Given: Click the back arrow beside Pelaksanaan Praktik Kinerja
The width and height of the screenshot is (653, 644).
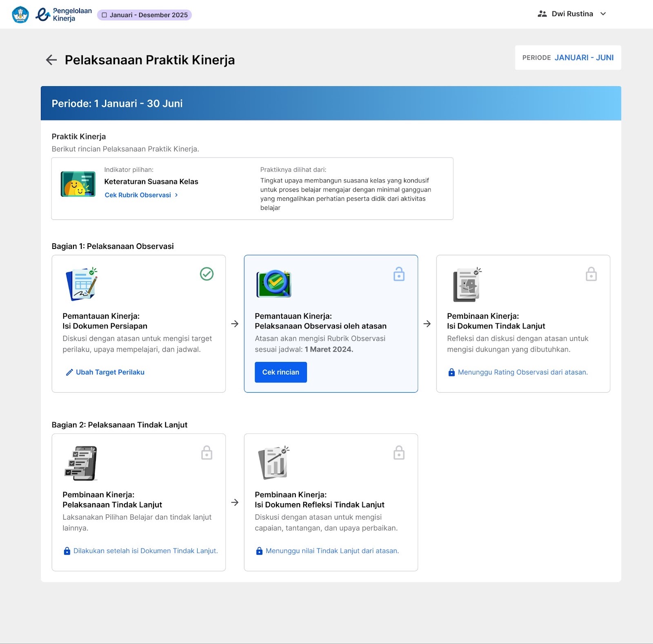Looking at the screenshot, I should pos(51,60).
